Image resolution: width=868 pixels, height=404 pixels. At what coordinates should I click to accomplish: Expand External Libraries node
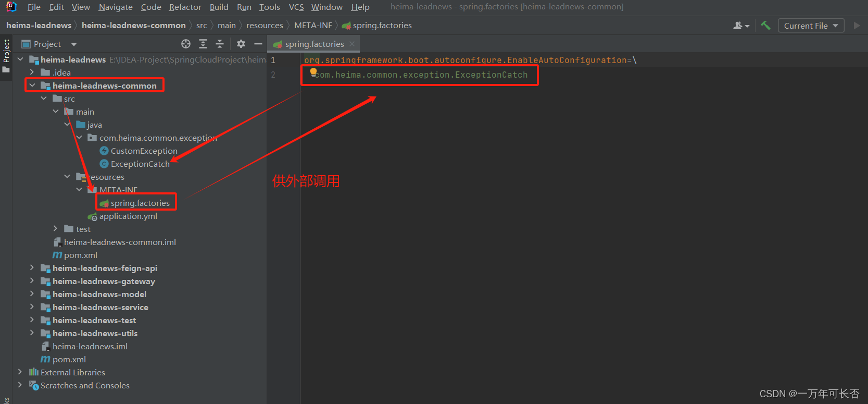(x=20, y=372)
